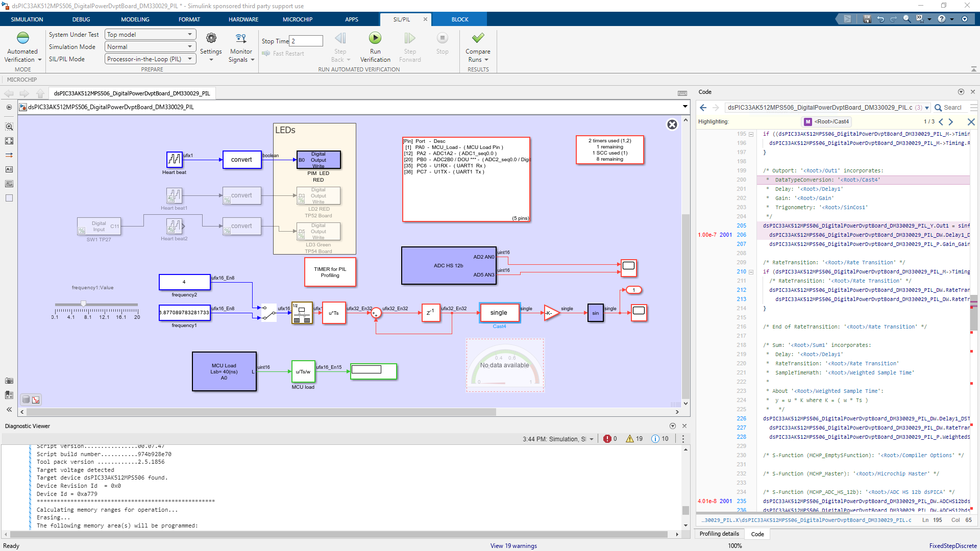Click Fit to View palette icon
The height and width of the screenshot is (551, 980).
coord(9,141)
